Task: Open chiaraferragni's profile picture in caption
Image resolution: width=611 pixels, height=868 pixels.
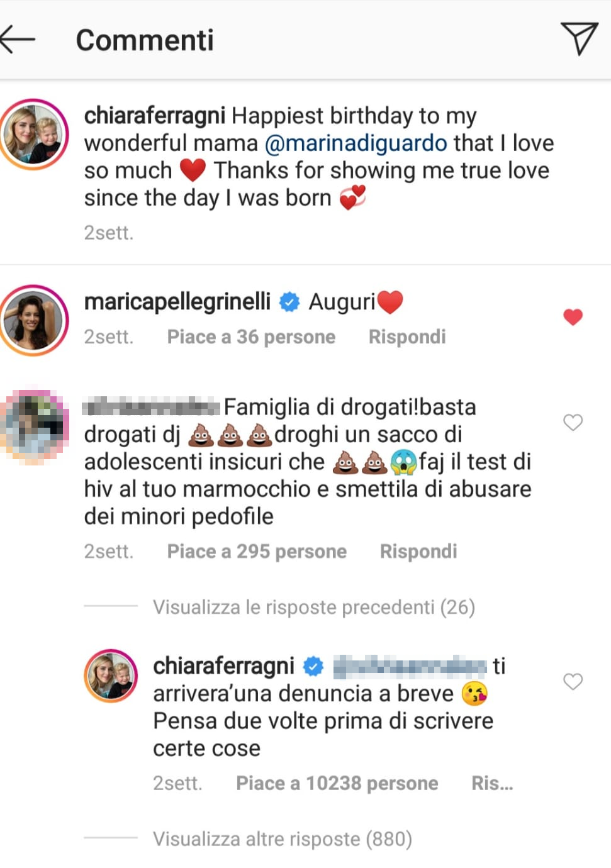Action: [x=33, y=134]
